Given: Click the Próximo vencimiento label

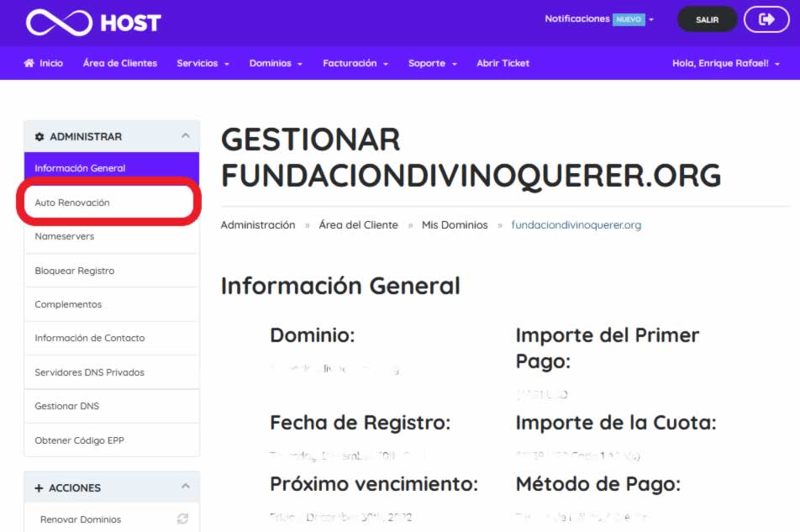Looking at the screenshot, I should click(x=374, y=483).
